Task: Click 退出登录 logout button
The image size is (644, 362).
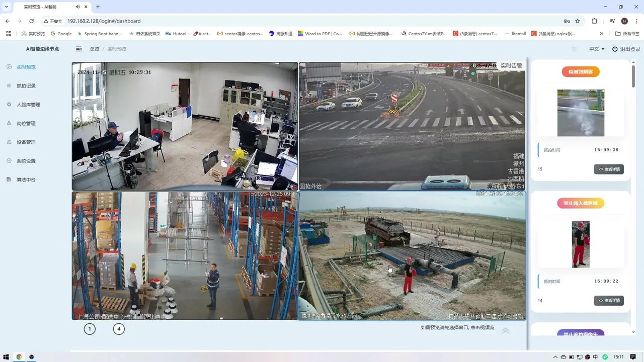Action: [626, 49]
